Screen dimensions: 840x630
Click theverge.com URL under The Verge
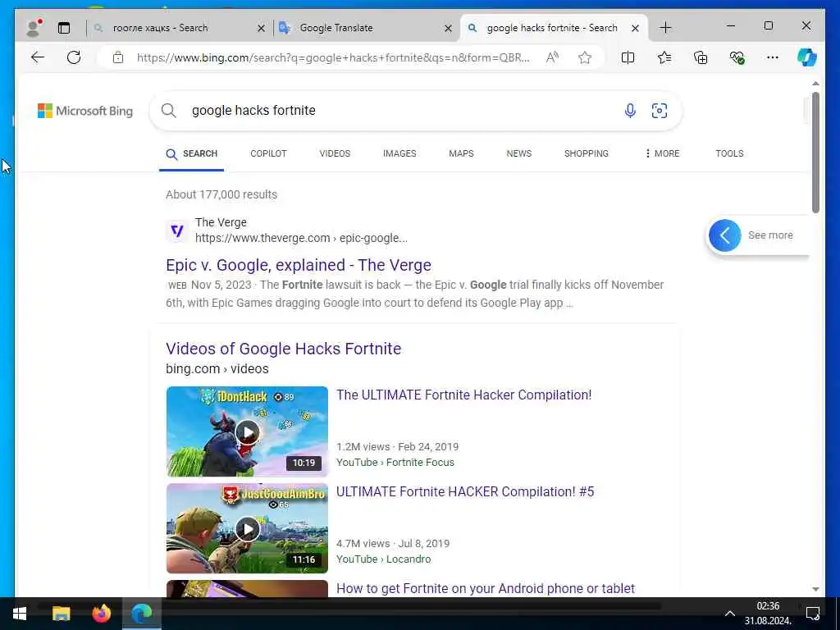301,239
